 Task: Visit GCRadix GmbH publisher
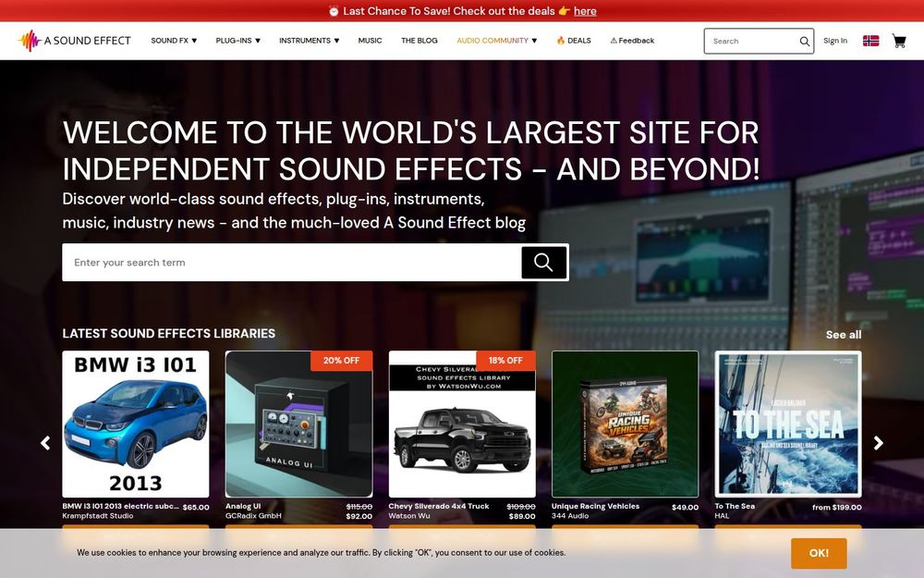pyautogui.click(x=253, y=516)
